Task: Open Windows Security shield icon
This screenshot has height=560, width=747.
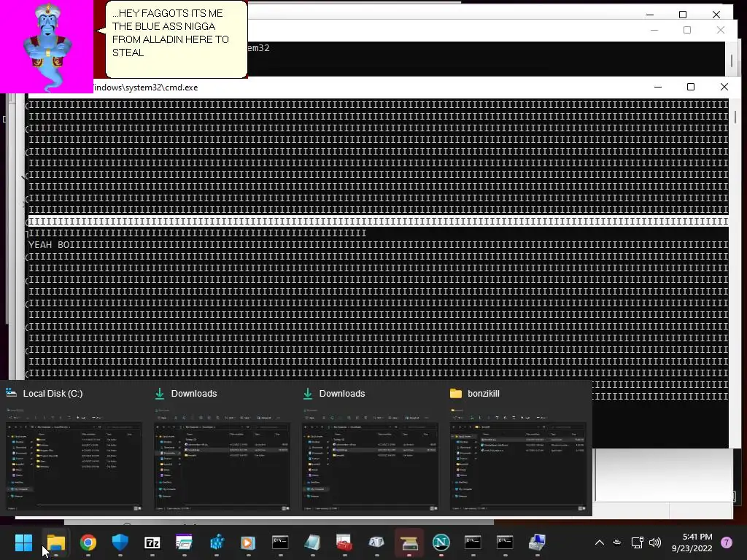Action: pyautogui.click(x=120, y=542)
